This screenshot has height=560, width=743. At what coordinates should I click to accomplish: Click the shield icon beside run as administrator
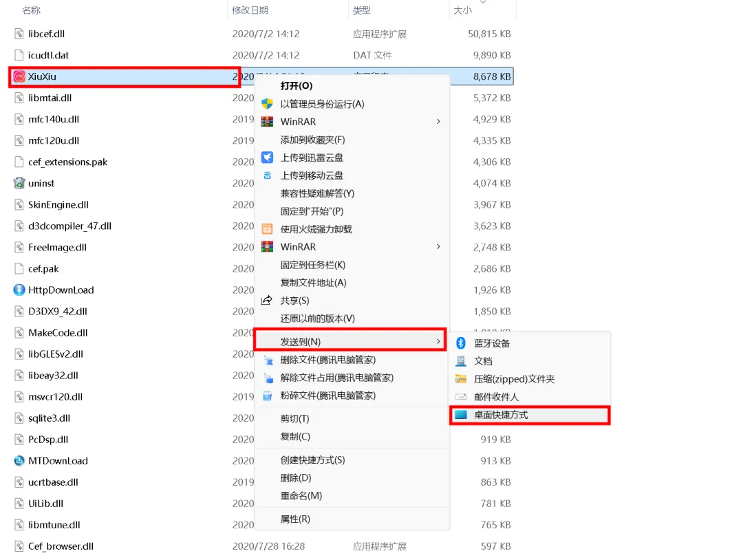coord(267,104)
